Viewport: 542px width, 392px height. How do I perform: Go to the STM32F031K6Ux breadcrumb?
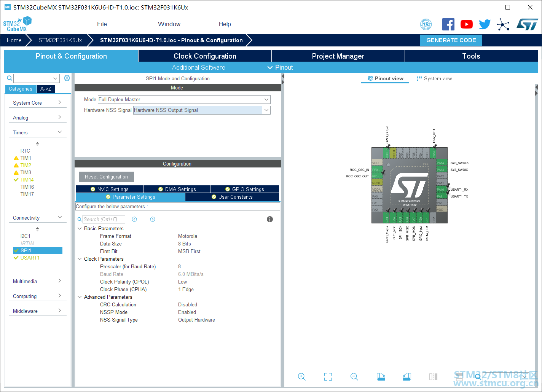point(60,40)
